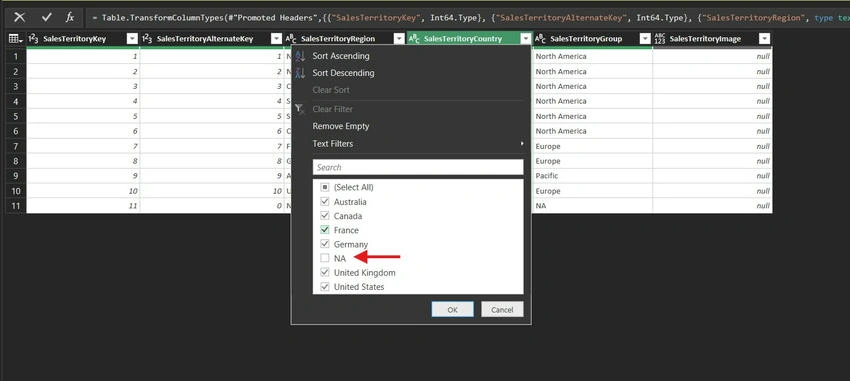Click SalesTerritoryKey cell with value 4
Image resolution: width=850 pixels, height=381 pixels.
[x=83, y=101]
